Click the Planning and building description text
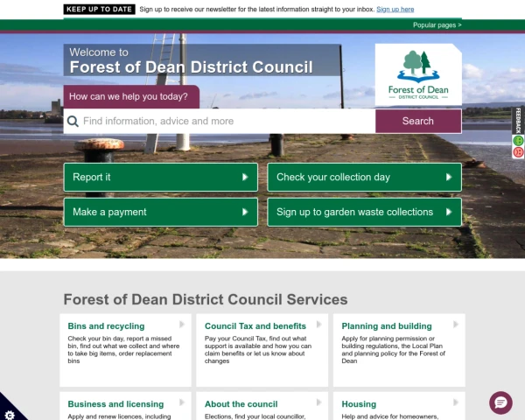The image size is (525, 420). pos(394,350)
